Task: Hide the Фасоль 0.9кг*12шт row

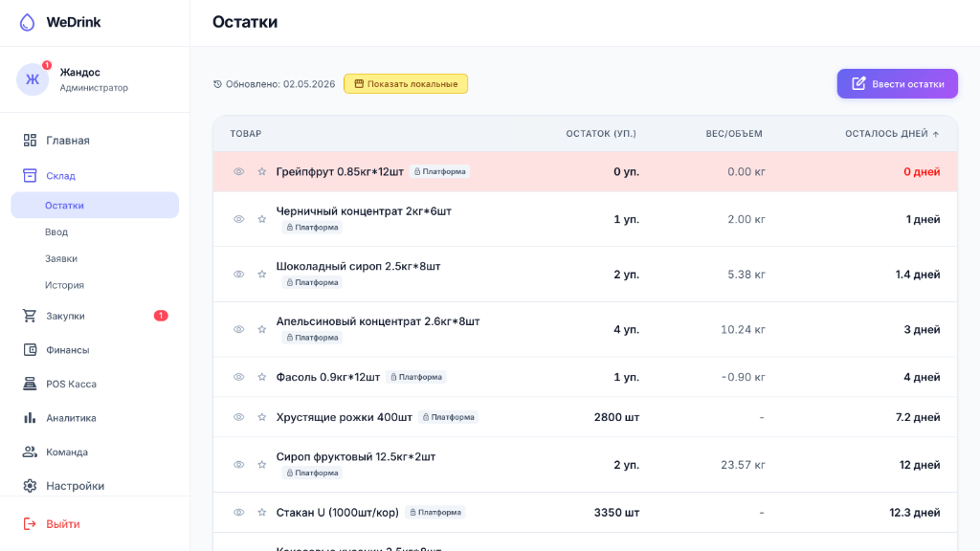Action: pos(238,377)
